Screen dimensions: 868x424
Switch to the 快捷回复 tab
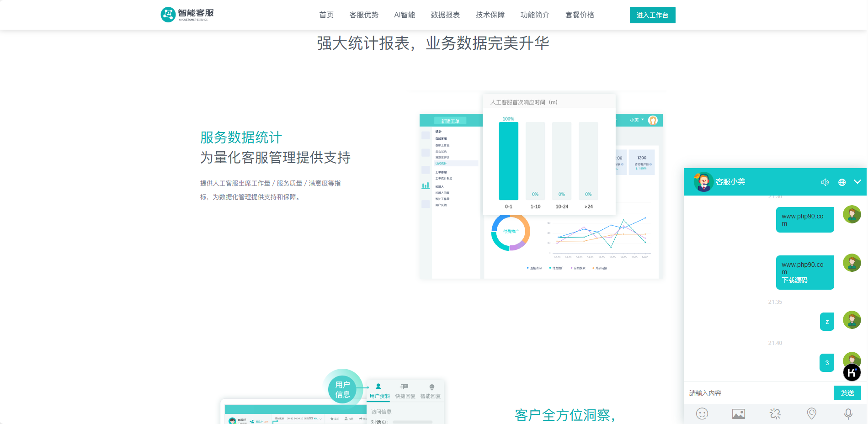tap(405, 391)
